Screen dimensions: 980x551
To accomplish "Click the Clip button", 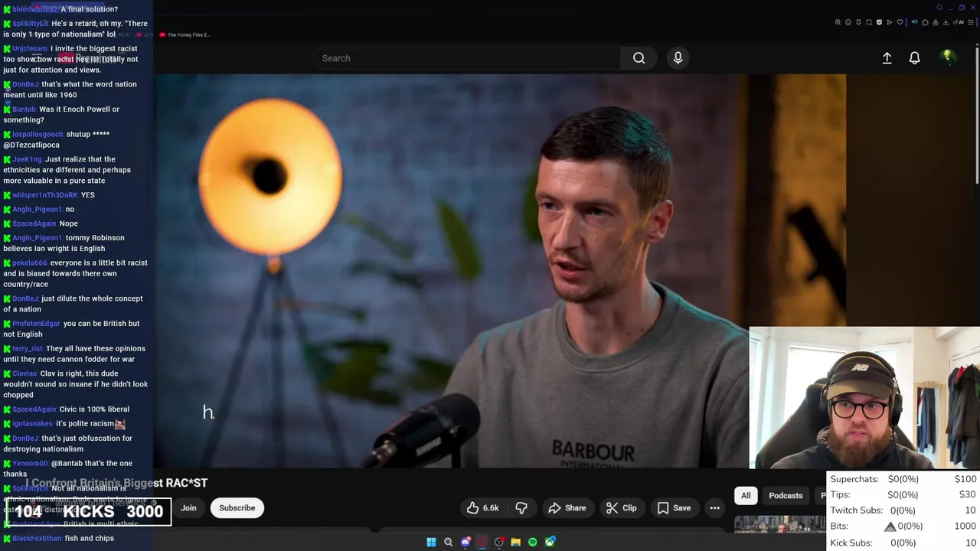I will click(x=621, y=508).
